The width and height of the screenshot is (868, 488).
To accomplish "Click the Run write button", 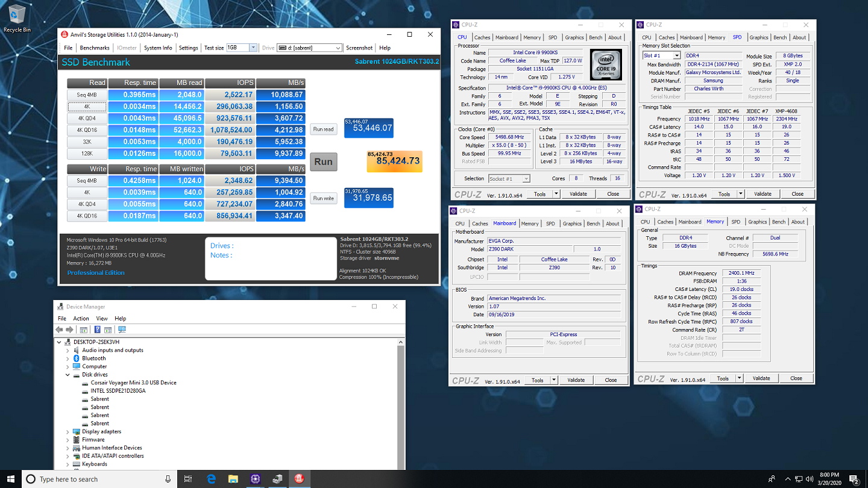I will pyautogui.click(x=323, y=198).
